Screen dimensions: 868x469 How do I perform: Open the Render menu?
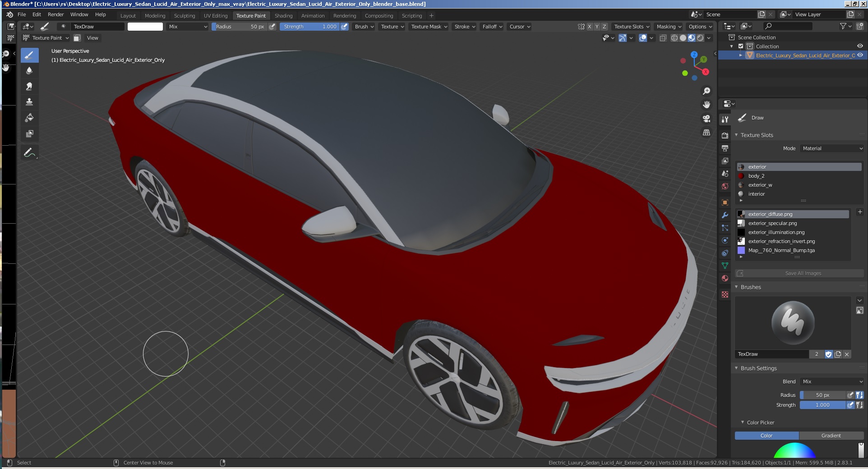pos(55,14)
